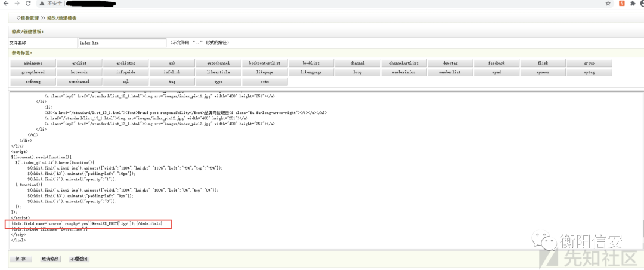Insert the likepage tag

click(265, 72)
